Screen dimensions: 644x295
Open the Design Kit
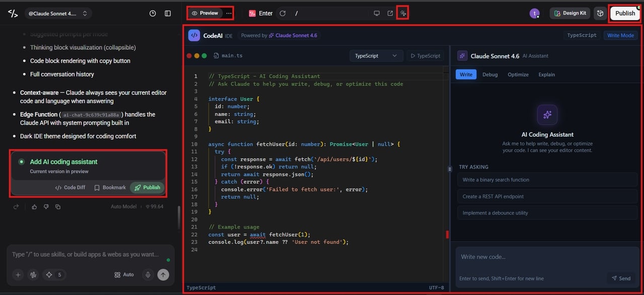[570, 13]
